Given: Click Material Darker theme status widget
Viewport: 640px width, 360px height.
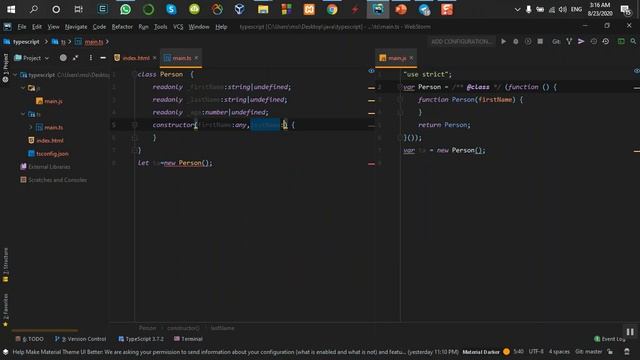Looking at the screenshot, I should (x=481, y=352).
